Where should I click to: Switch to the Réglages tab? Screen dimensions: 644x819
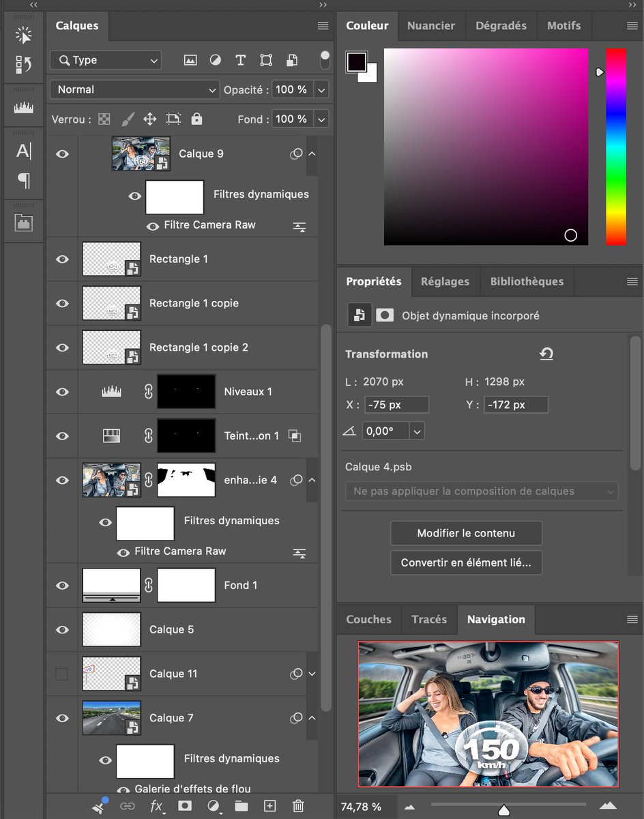[445, 281]
